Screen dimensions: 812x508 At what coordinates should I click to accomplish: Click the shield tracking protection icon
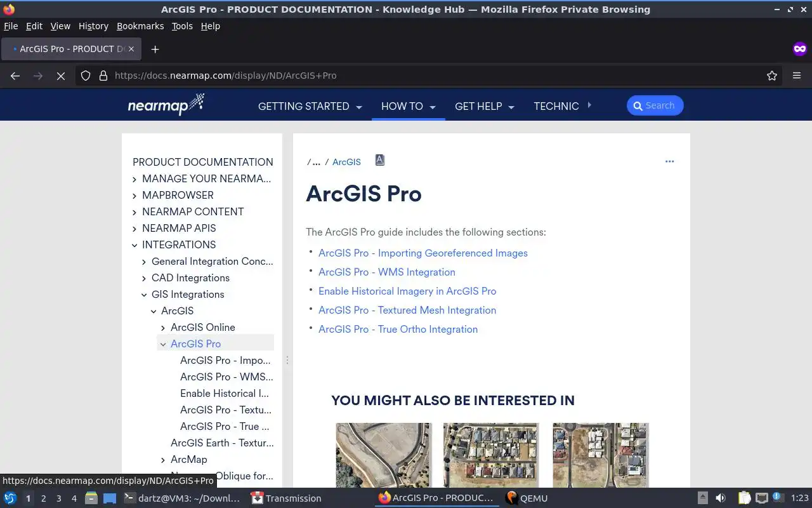[86, 76]
